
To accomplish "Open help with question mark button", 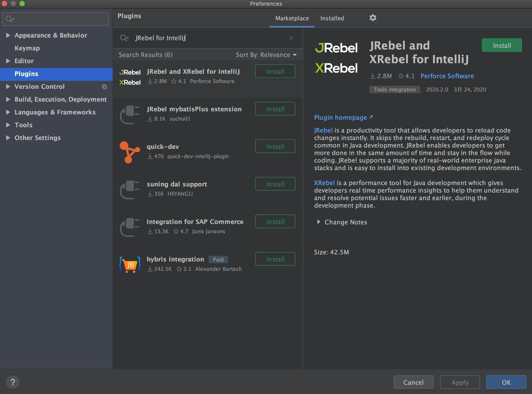I will [13, 382].
